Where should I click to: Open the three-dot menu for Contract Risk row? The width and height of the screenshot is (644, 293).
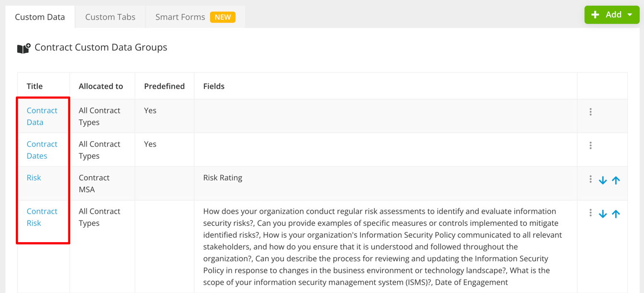[x=590, y=213]
